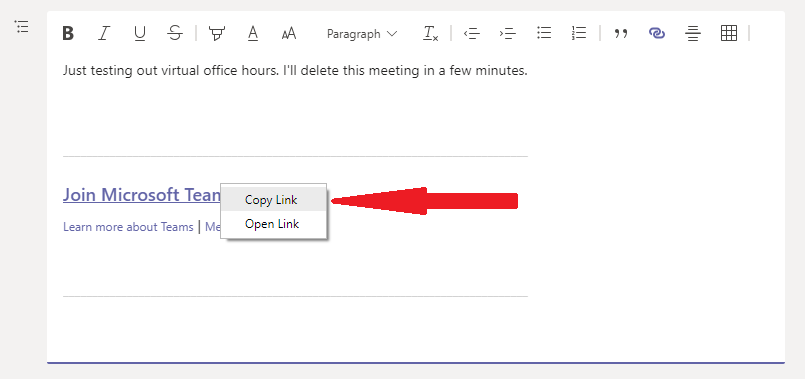Image resolution: width=805 pixels, height=379 pixels.
Task: Open the Learn more about Teams link
Action: [128, 226]
